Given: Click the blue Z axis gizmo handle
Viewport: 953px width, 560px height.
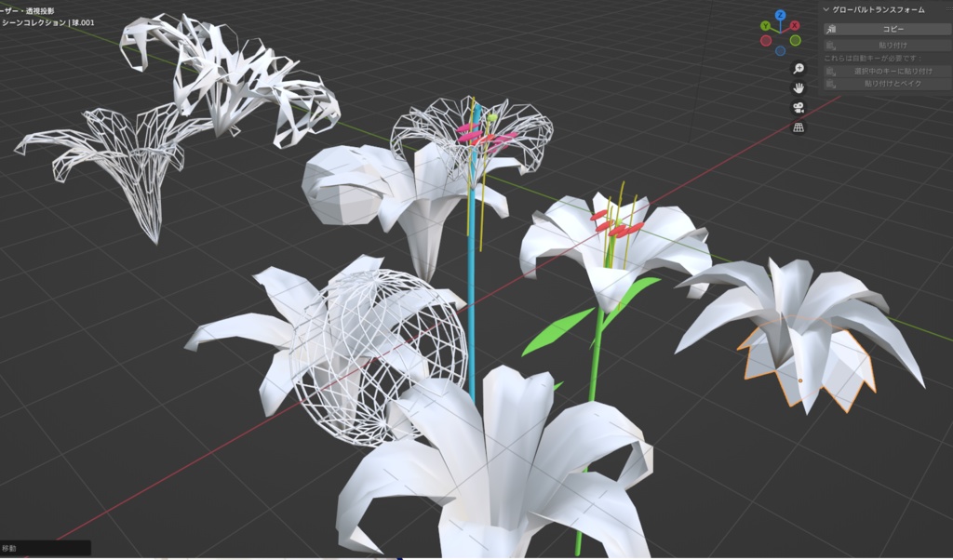Looking at the screenshot, I should [781, 15].
